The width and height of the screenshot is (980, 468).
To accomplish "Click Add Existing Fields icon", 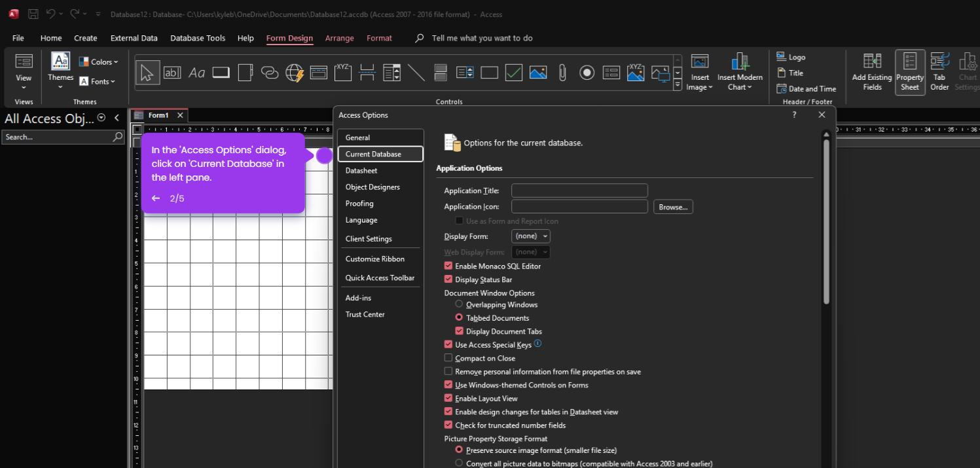I will coord(872,72).
